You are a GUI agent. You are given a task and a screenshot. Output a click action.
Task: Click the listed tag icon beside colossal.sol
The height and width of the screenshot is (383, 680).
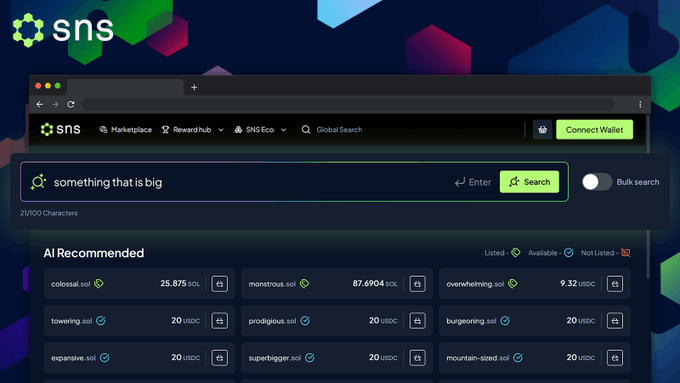99,284
